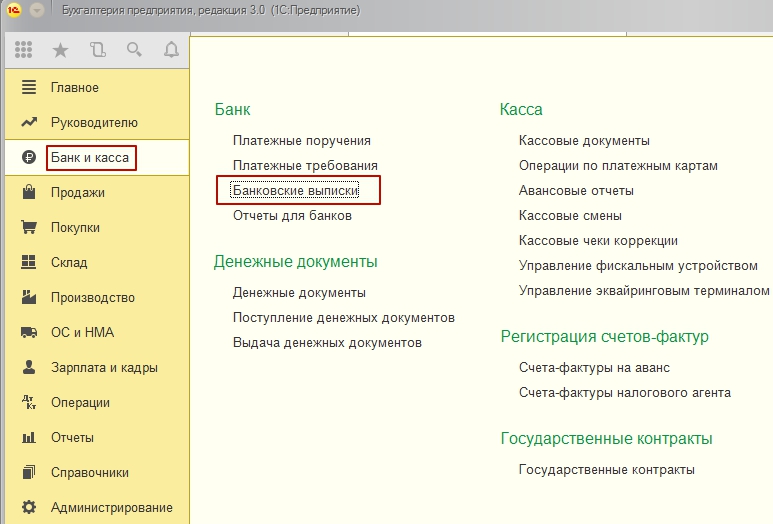Click the Покупки cart icon

pos(29,227)
